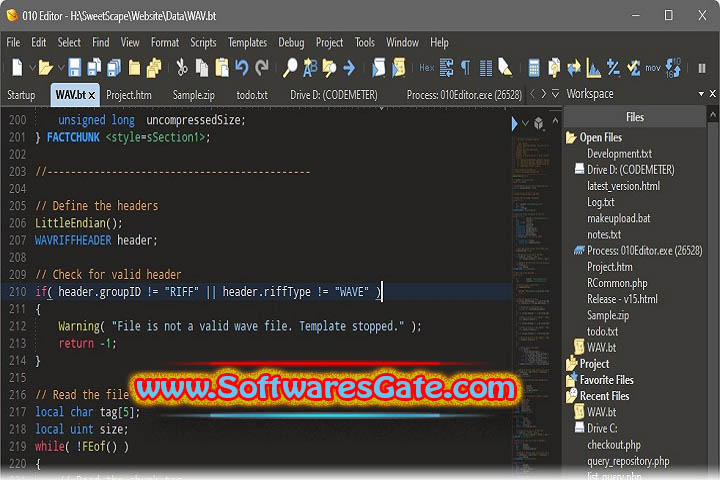The height and width of the screenshot is (480, 720).
Task: Open the Calculator tool icon
Action: (x=534, y=68)
